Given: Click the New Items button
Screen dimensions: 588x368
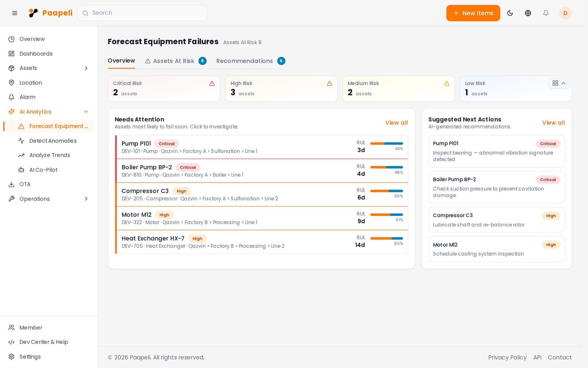Looking at the screenshot, I should pos(473,13).
